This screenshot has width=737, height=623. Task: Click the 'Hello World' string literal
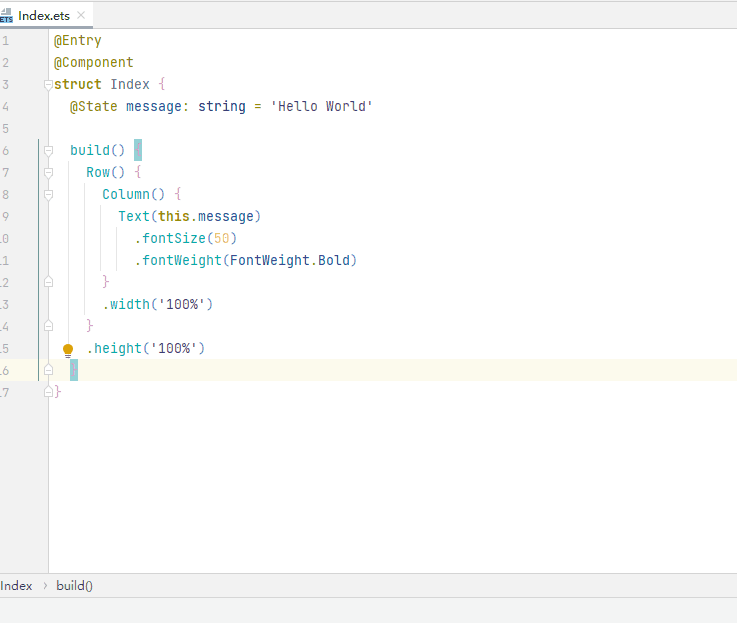click(321, 106)
